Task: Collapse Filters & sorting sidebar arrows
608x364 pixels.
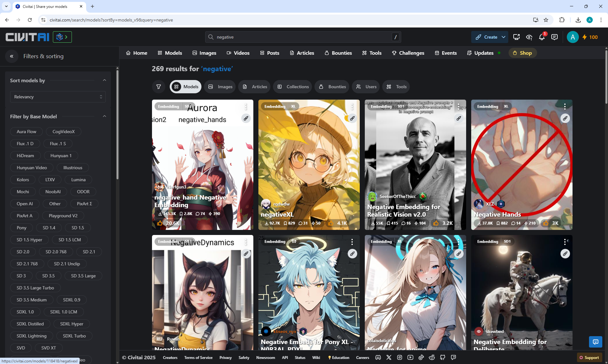Action: [12, 56]
